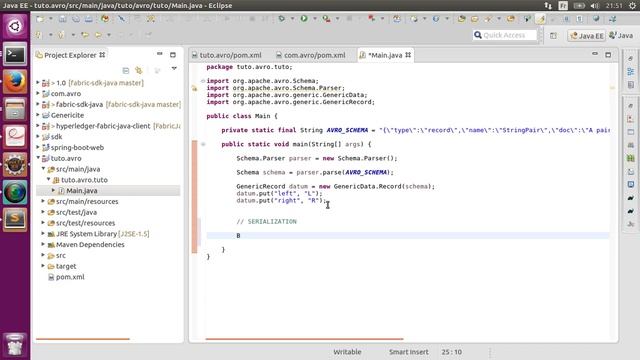Open the Debug configurations dropdown arrow
Viewport: 640px width, 360px height.
pos(292,19)
